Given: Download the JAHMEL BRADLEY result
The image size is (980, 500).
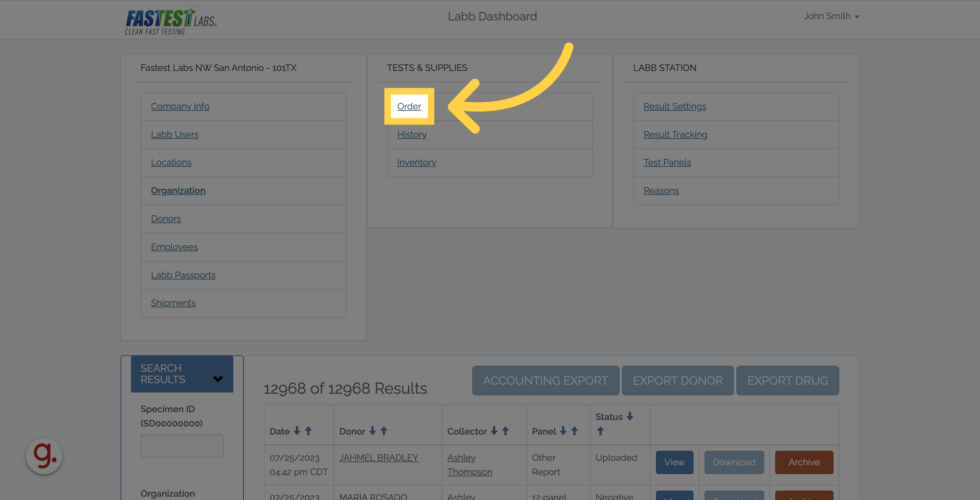Looking at the screenshot, I should click(734, 462).
